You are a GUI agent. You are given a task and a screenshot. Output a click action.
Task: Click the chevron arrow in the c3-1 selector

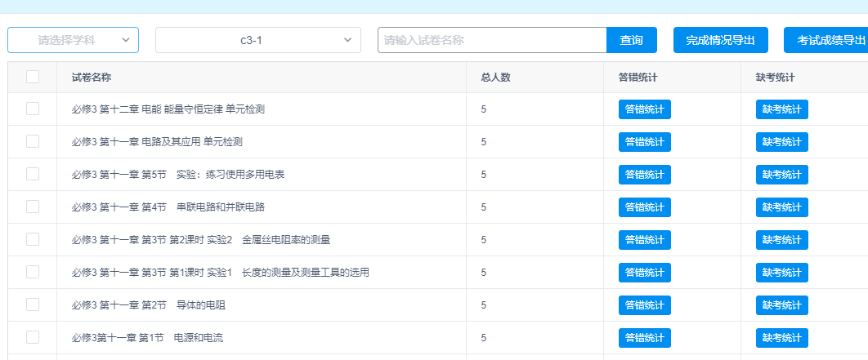tap(347, 40)
